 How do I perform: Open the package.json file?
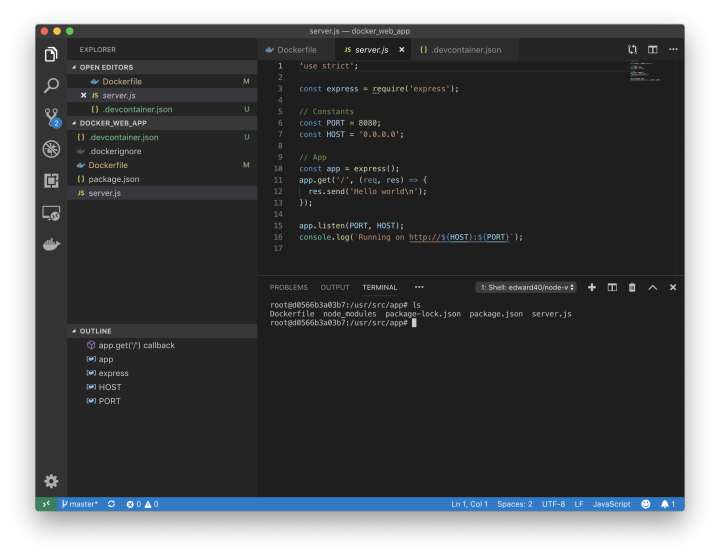(x=162, y=179)
